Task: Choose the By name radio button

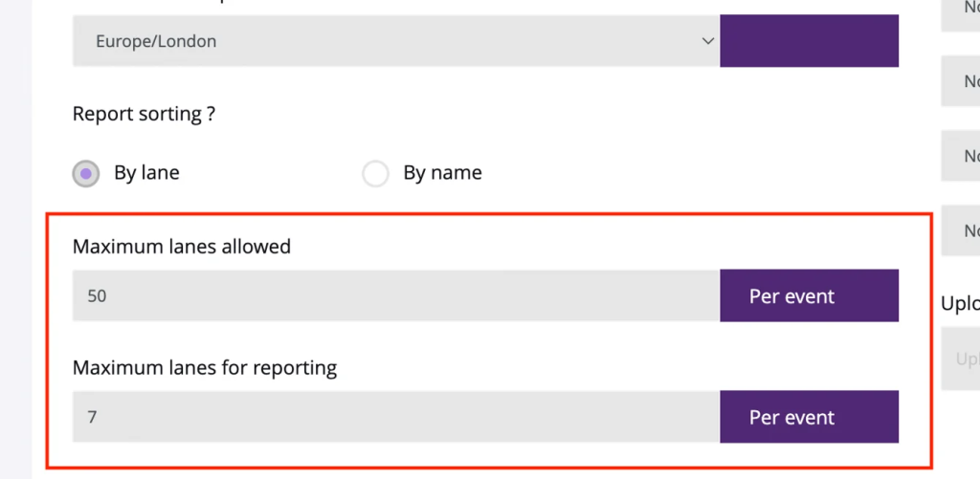Action: [375, 173]
